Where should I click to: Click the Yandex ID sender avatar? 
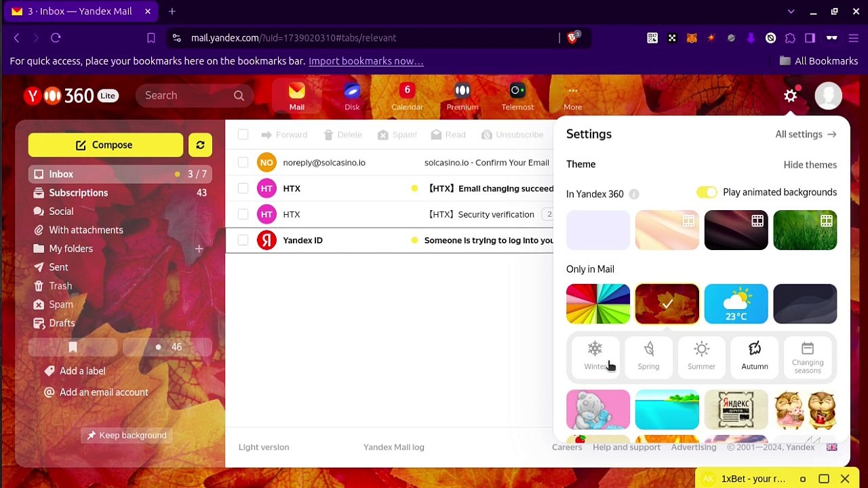(267, 240)
